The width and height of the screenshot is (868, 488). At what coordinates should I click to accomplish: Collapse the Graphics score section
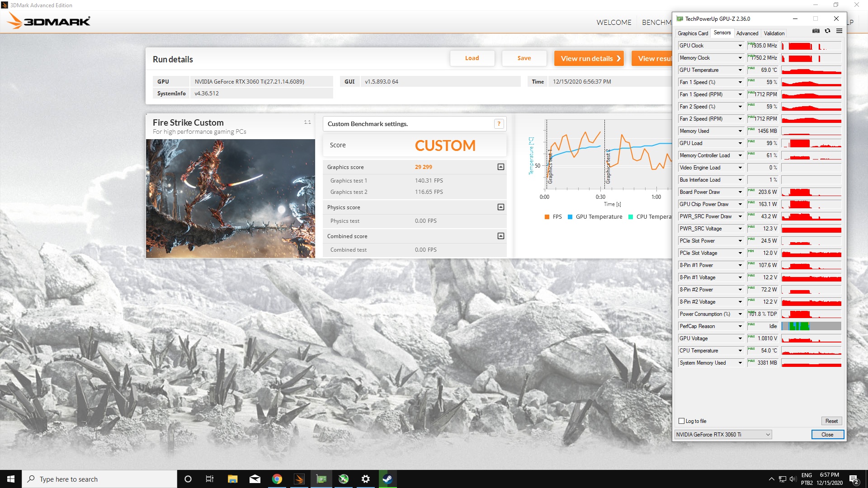500,167
